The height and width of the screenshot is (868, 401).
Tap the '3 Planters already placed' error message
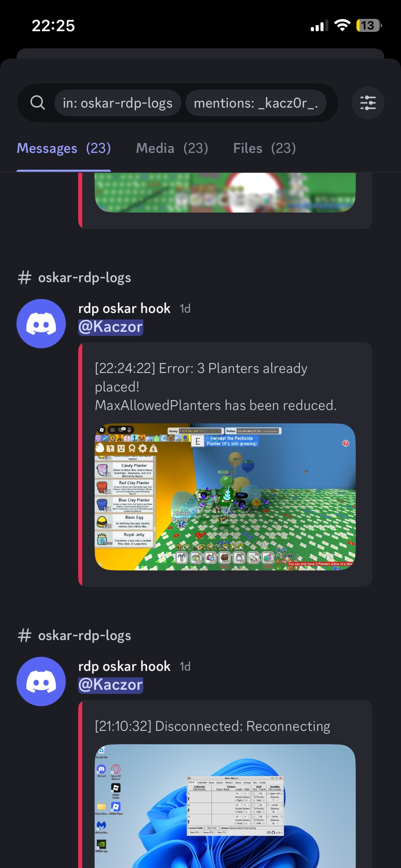216,387
